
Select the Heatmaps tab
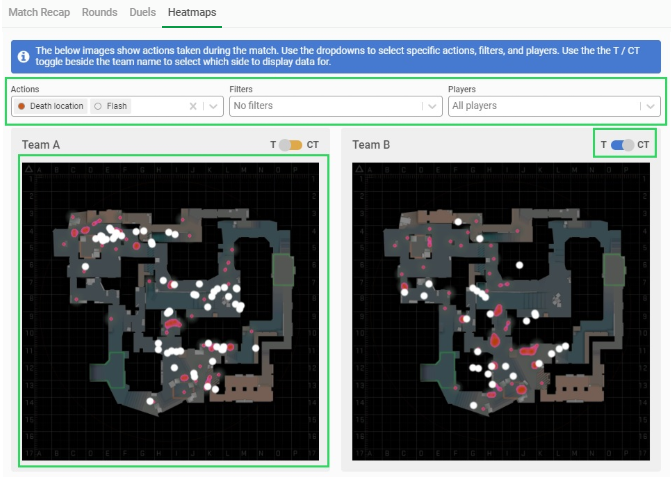click(192, 12)
